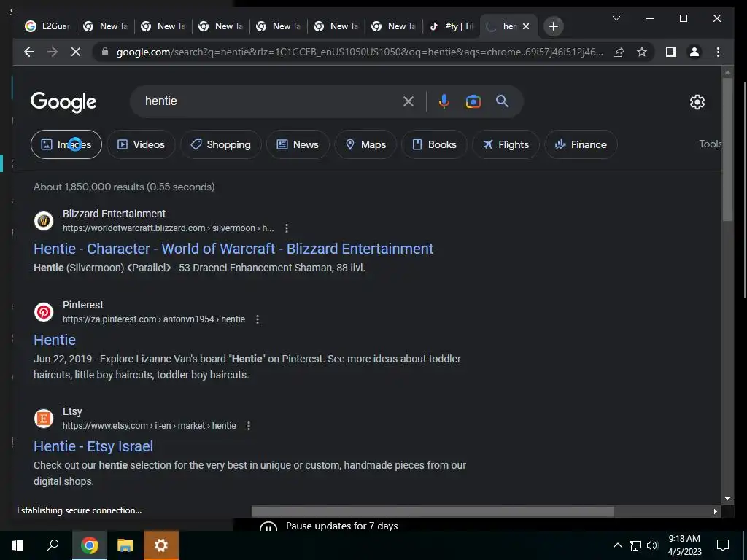Search by image with the camera icon
Screen dimensions: 747x560
click(473, 101)
